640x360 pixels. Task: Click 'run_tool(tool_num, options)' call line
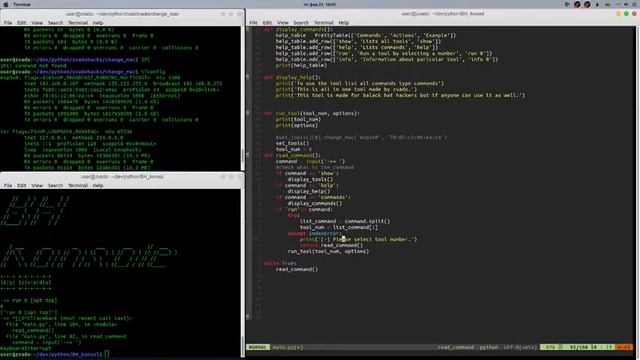coord(328,251)
